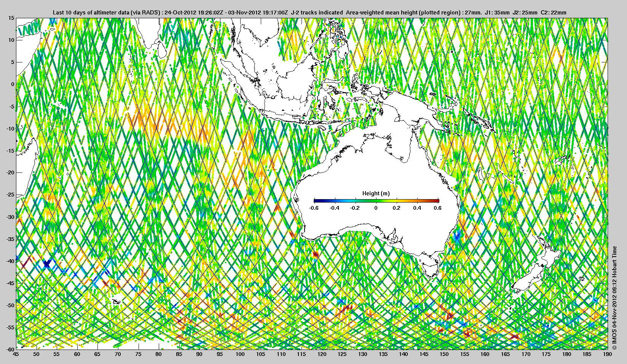Click longitude axis tick label 145
Image resolution: width=627 pixels, height=364 pixels.
pos(424,354)
